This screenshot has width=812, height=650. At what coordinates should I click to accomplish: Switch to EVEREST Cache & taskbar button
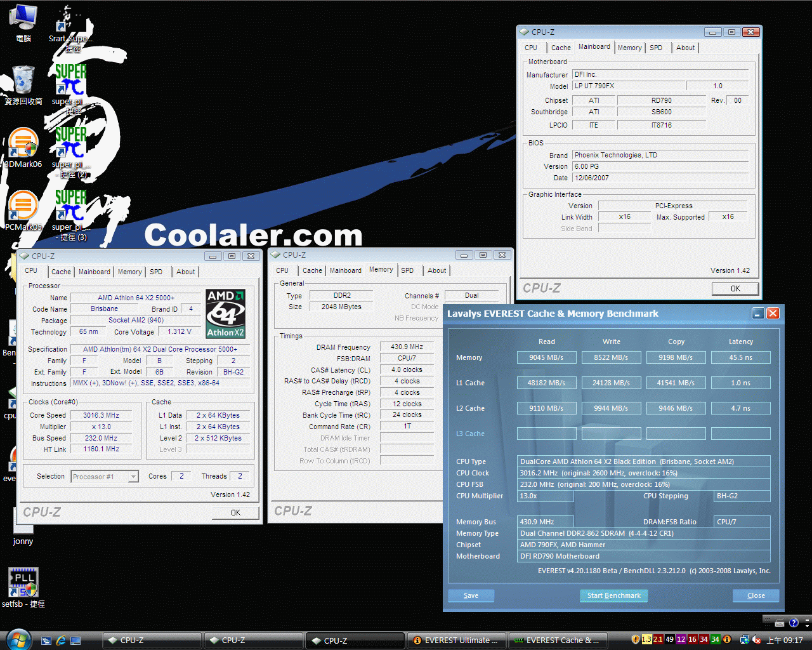pos(558,640)
